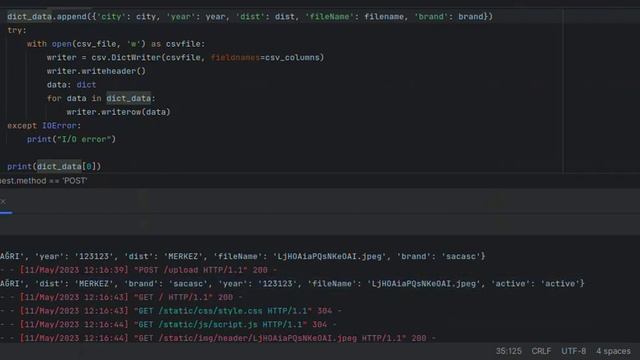640x360 pixels.
Task: Click the 'except IOError:' line
Action: coord(44,126)
